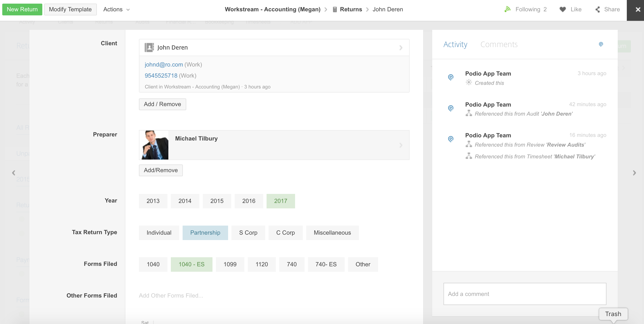Open the johnd@ro.com email link
This screenshot has height=324, width=644.
(x=164, y=64)
